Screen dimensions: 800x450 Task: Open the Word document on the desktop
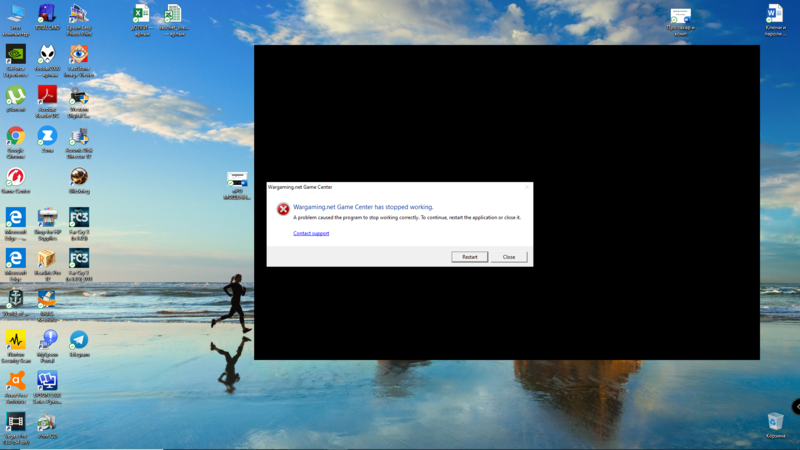pyautogui.click(x=775, y=14)
